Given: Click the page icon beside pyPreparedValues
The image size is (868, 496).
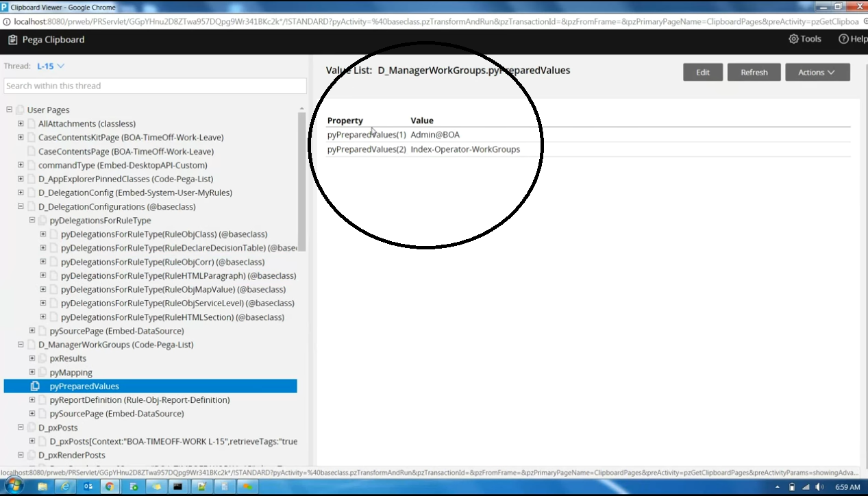Looking at the screenshot, I should [35, 386].
